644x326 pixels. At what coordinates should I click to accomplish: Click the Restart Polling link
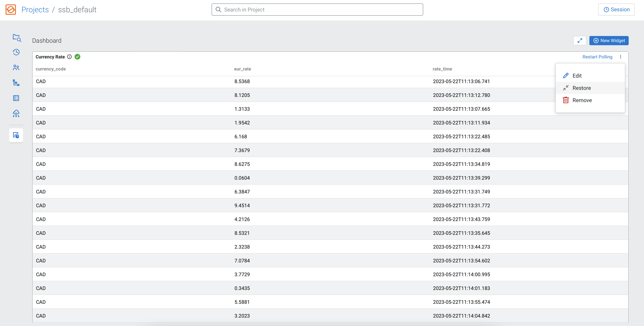pos(597,57)
